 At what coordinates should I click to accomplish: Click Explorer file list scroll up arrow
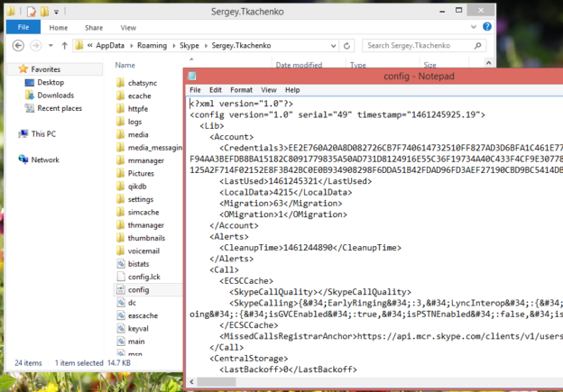(x=488, y=63)
